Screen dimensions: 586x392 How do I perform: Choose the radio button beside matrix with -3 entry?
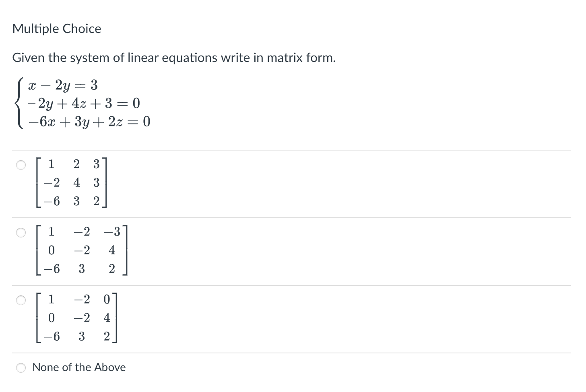coord(21,233)
